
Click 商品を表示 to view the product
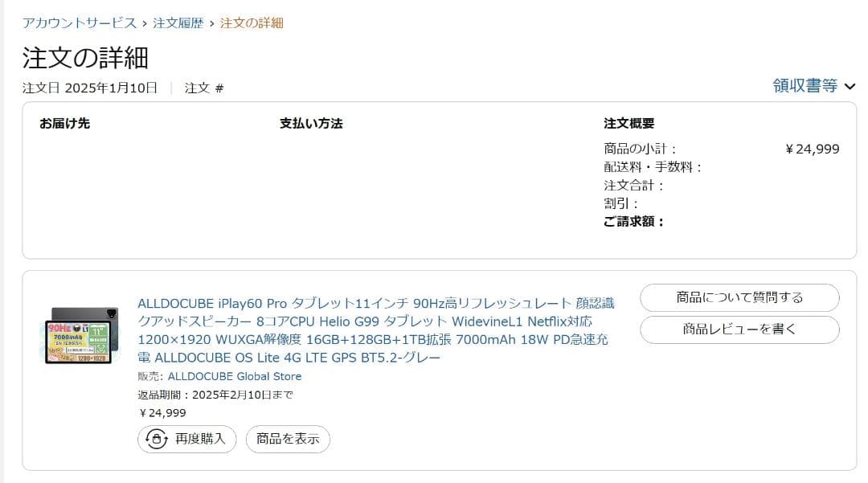(x=287, y=439)
